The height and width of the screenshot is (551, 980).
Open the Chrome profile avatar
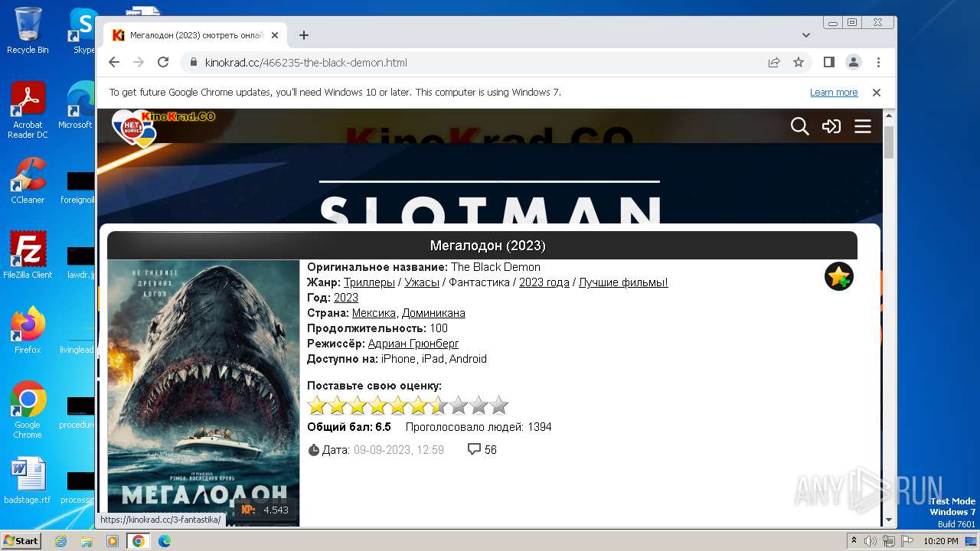[853, 62]
